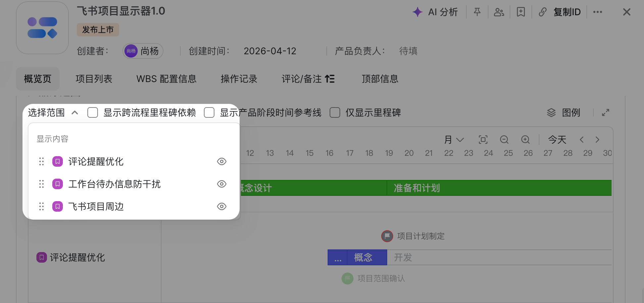Open the 图例 legend layers icon
The width and height of the screenshot is (644, 303).
(551, 112)
